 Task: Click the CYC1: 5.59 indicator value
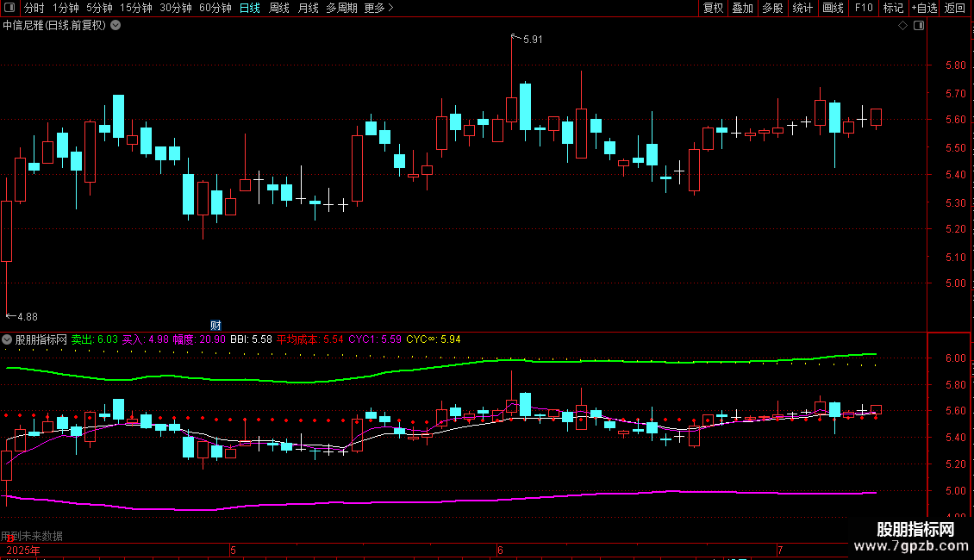tap(375, 339)
